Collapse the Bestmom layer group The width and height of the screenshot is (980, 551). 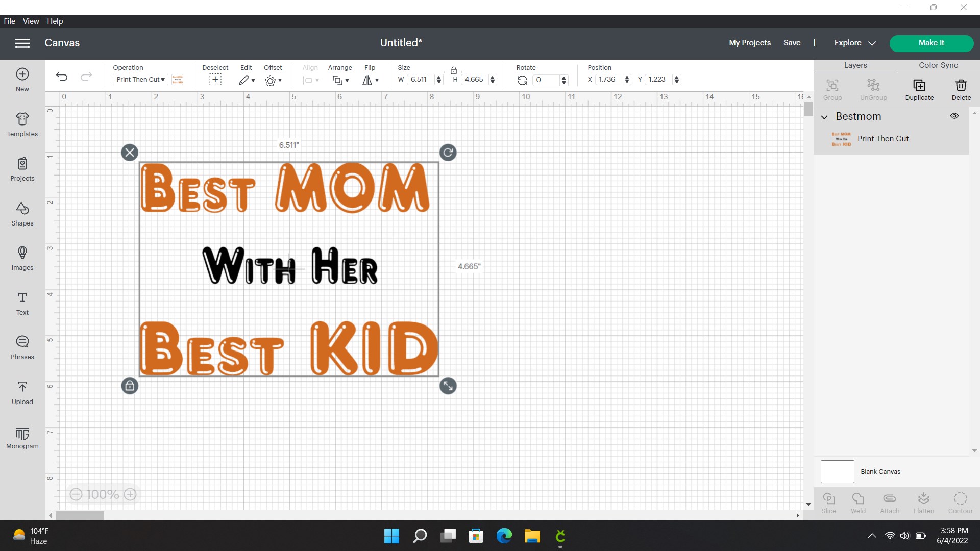click(824, 117)
